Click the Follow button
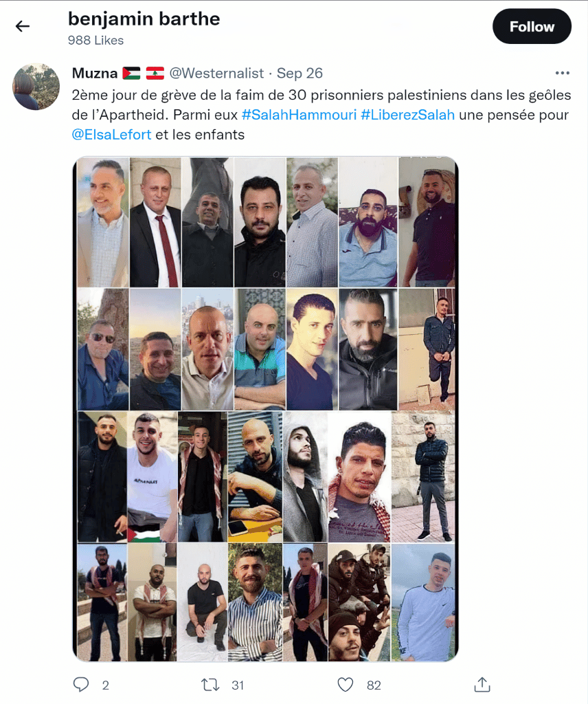Screen dimensions: 588x704 click(x=532, y=27)
